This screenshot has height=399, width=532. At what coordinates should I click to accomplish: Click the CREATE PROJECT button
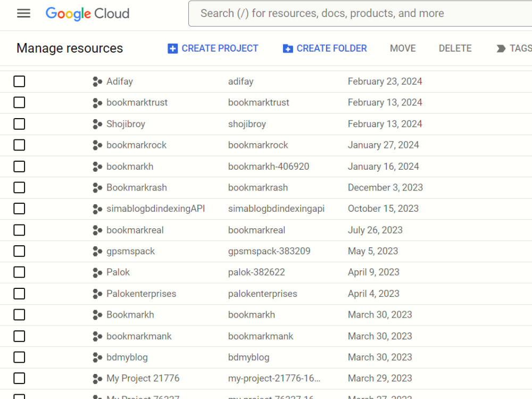[x=213, y=48]
